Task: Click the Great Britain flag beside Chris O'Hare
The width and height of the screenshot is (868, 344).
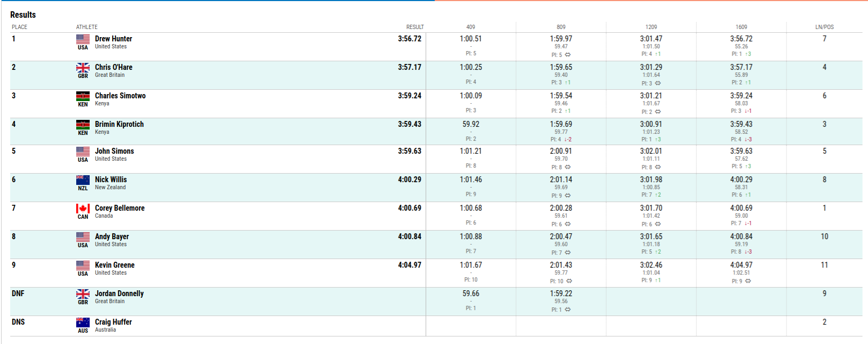Action: point(83,67)
